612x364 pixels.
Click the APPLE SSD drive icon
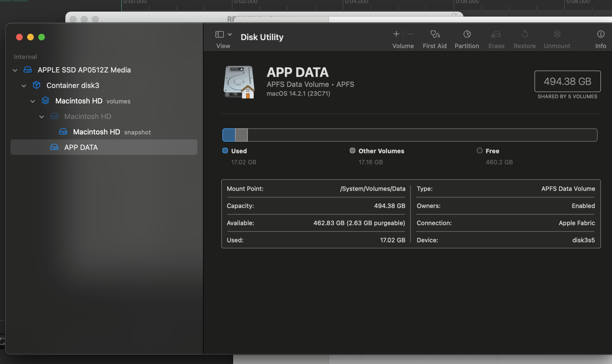pos(28,70)
